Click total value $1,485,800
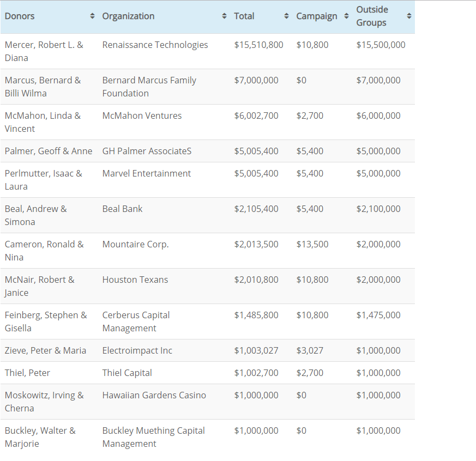The width and height of the screenshot is (476, 461). 256,316
